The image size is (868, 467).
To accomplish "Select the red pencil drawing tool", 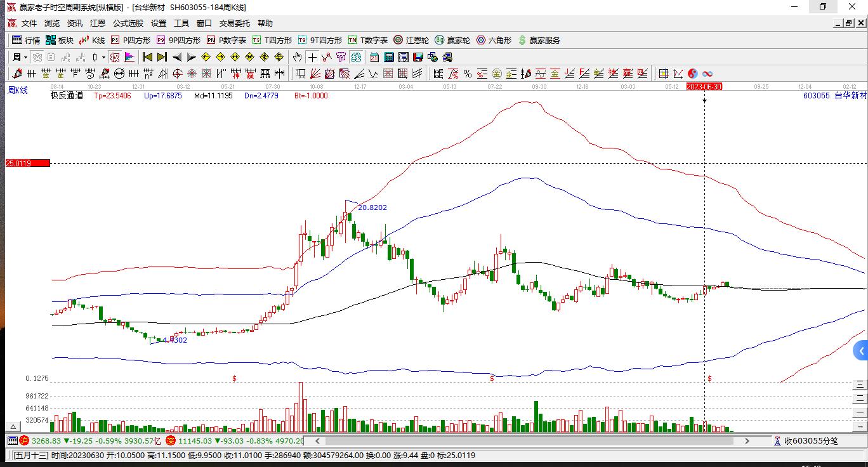I will [x=17, y=74].
